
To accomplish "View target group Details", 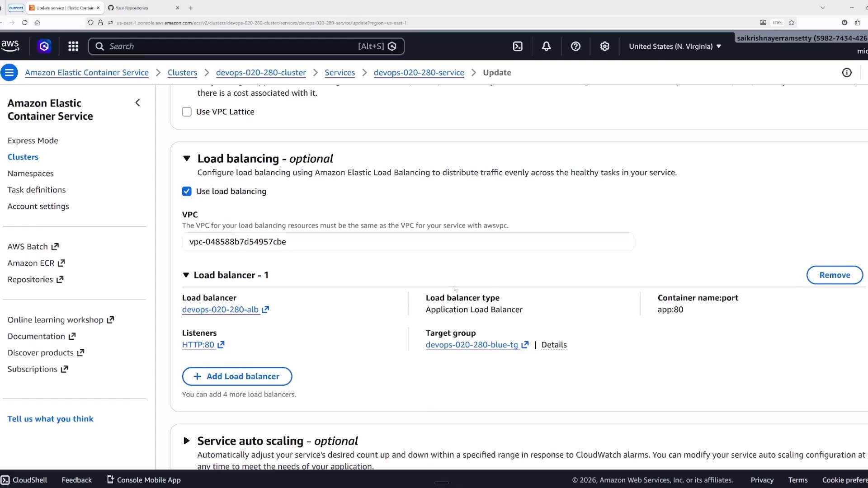I will pyautogui.click(x=554, y=345).
